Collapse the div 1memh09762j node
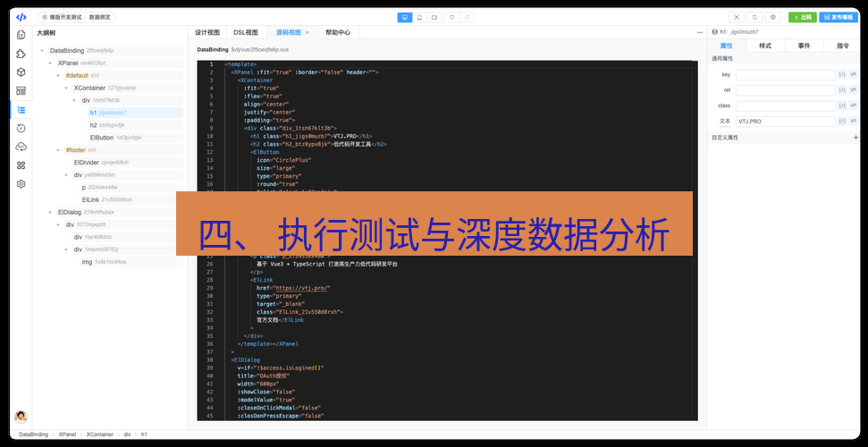This screenshot has height=447, width=868. [66, 249]
